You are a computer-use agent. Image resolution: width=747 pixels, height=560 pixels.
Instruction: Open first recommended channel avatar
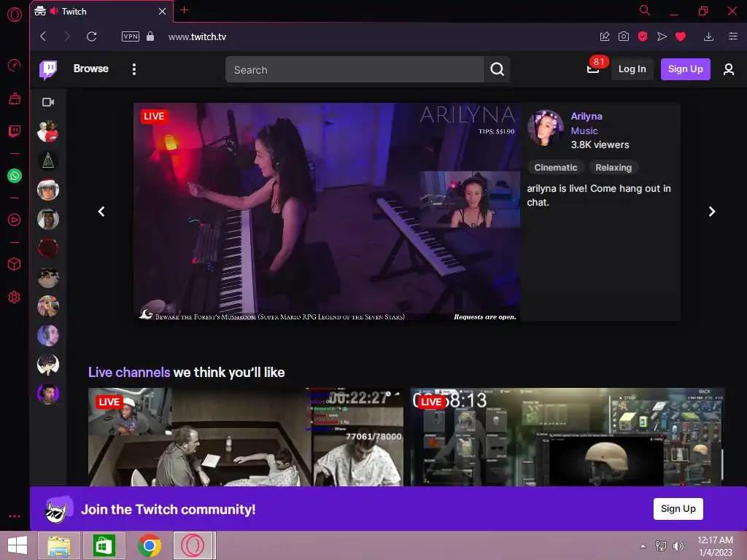coord(48,131)
